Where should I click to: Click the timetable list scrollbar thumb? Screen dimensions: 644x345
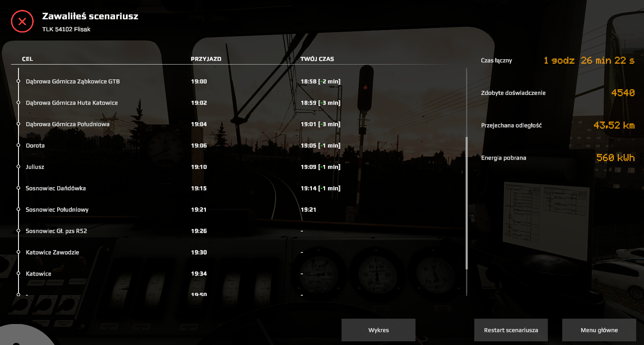[x=466, y=203]
